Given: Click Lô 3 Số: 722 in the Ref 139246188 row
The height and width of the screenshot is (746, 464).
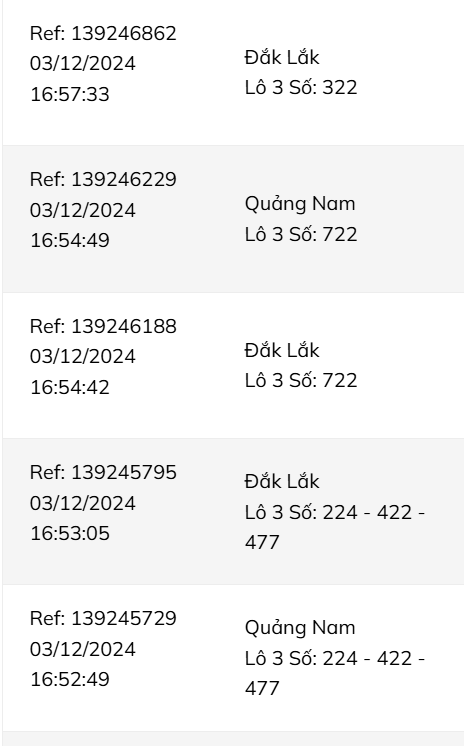Looking at the screenshot, I should tap(301, 381).
